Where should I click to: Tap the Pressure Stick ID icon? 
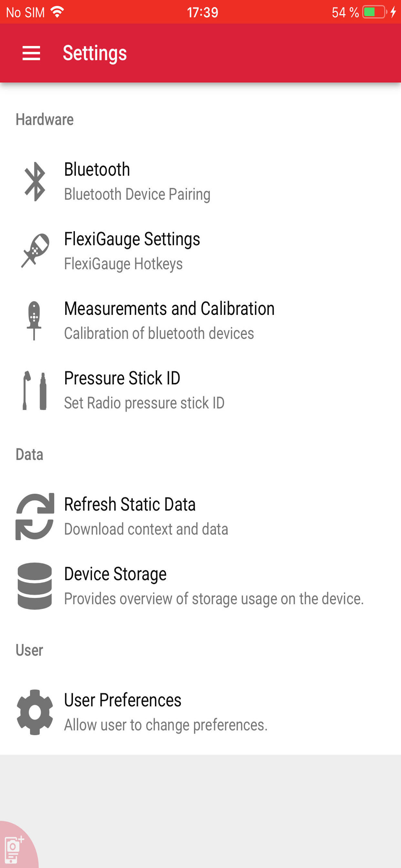(34, 390)
